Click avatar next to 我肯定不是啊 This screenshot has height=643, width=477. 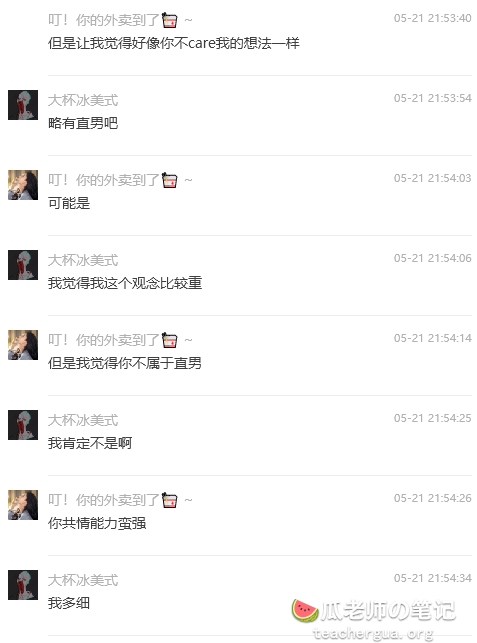23,425
